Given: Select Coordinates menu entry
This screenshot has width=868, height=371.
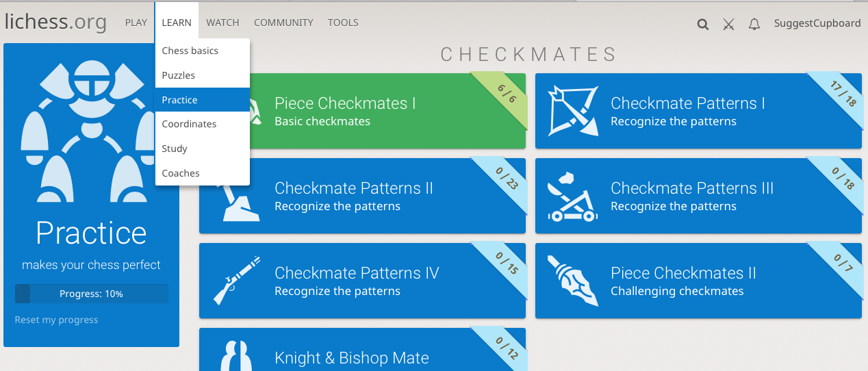Looking at the screenshot, I should pos(189,124).
